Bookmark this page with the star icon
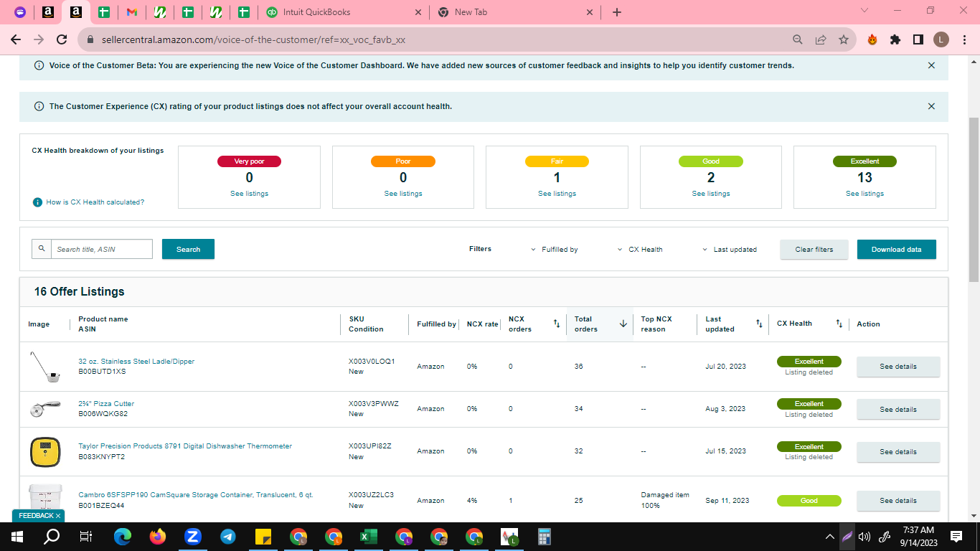This screenshot has width=980, height=551. coord(844,39)
